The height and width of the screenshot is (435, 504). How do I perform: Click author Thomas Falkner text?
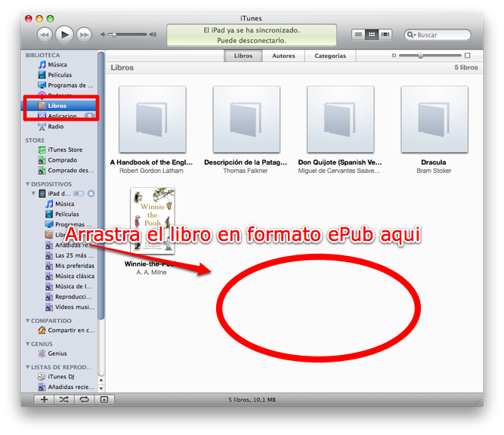click(246, 171)
